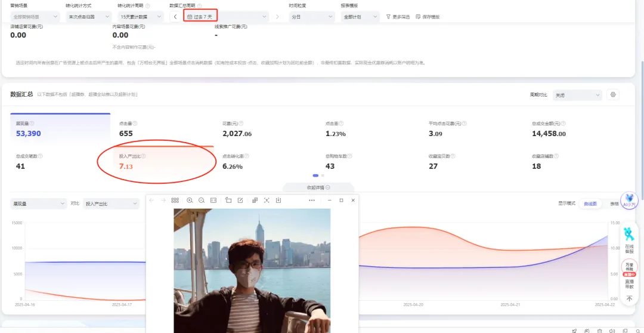Open the chart metric dropdown showing 展现量
Screen dimensions: 644x333
(x=39, y=203)
